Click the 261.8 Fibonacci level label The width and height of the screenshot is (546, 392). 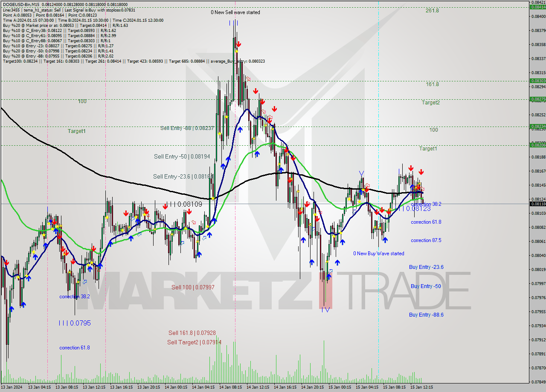tap(432, 11)
